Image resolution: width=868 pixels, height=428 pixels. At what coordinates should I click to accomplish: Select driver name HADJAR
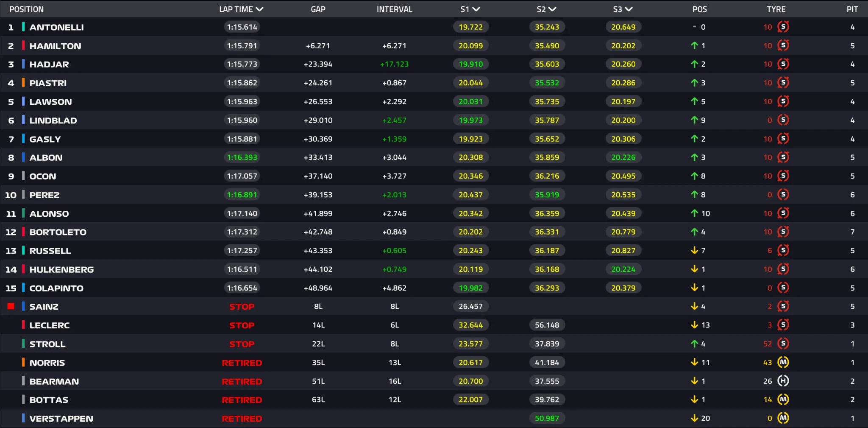click(49, 64)
